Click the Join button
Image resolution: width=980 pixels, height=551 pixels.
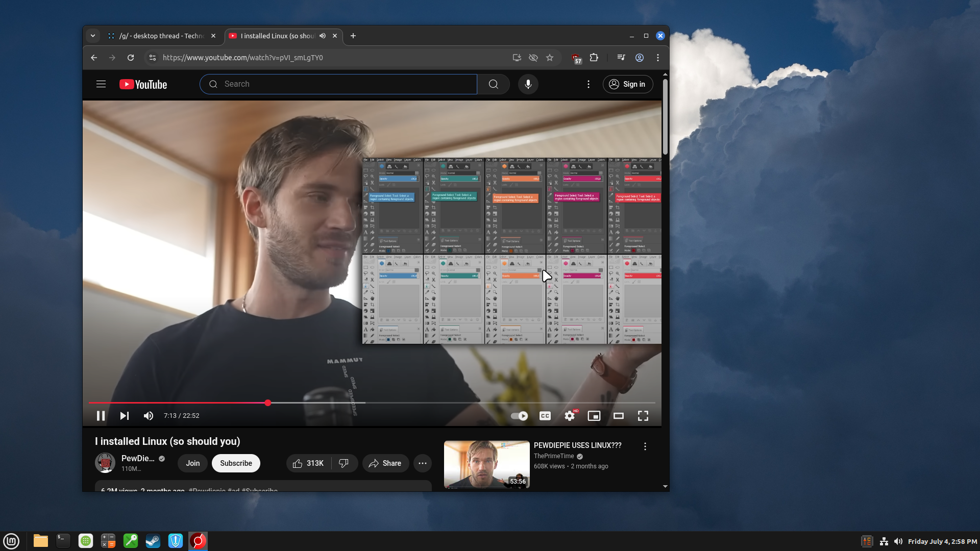[193, 463]
